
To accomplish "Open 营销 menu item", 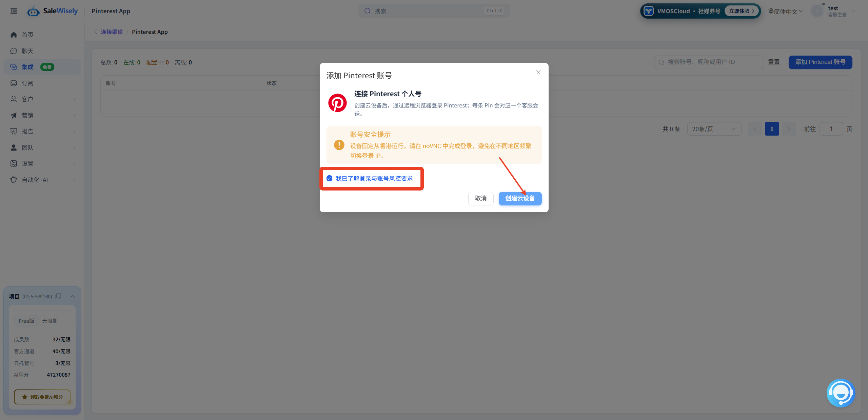I will (42, 116).
